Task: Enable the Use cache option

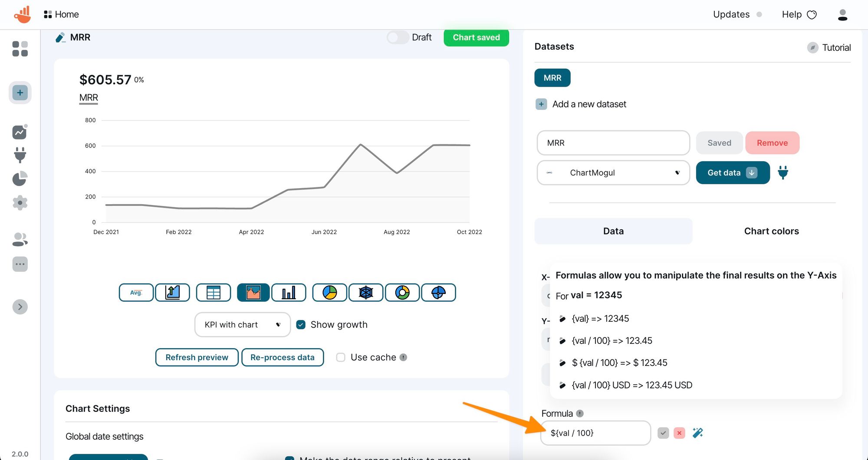Action: point(341,357)
